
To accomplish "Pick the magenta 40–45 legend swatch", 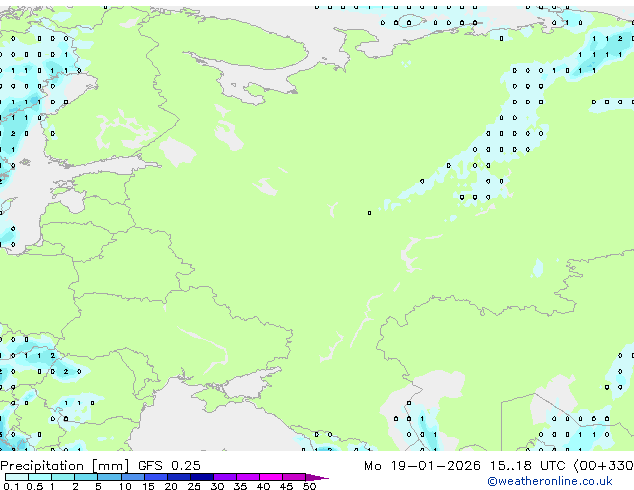I will point(271,477).
